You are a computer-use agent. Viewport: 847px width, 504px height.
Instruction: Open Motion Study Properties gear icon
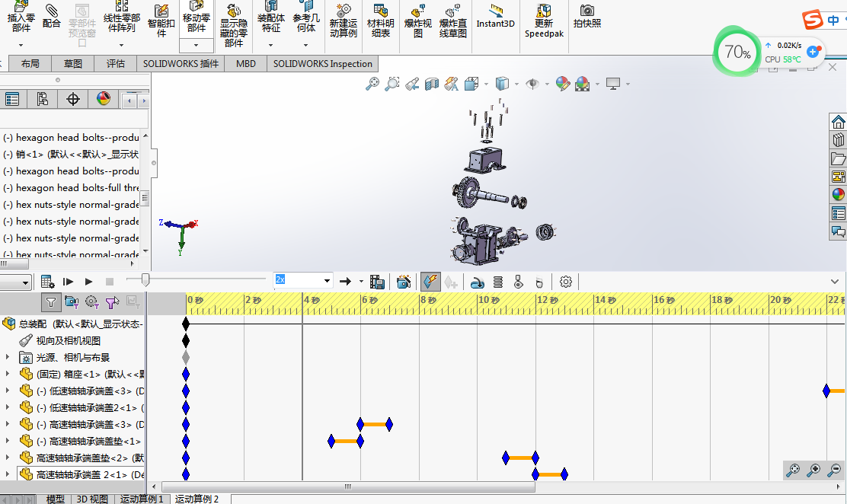tap(566, 282)
